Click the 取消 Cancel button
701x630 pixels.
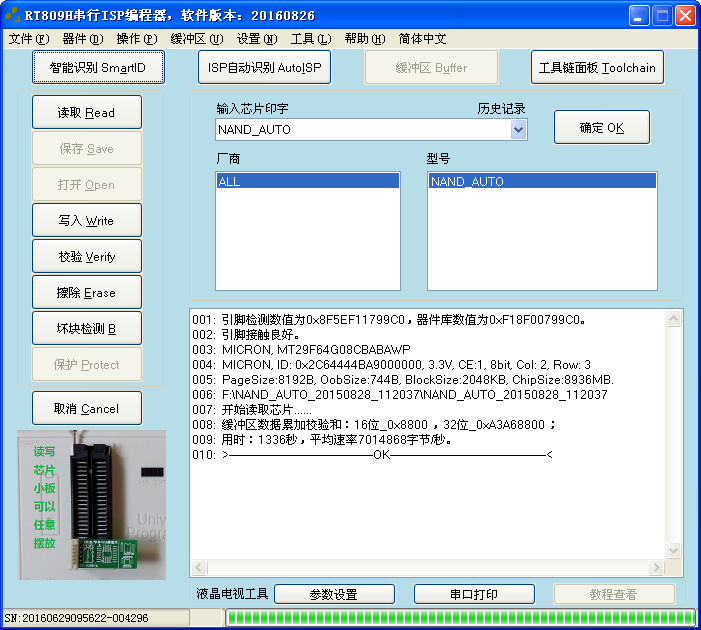(87, 408)
